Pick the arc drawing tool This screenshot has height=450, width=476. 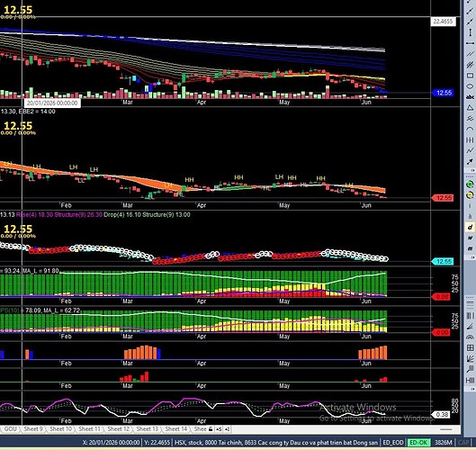(x=470, y=130)
